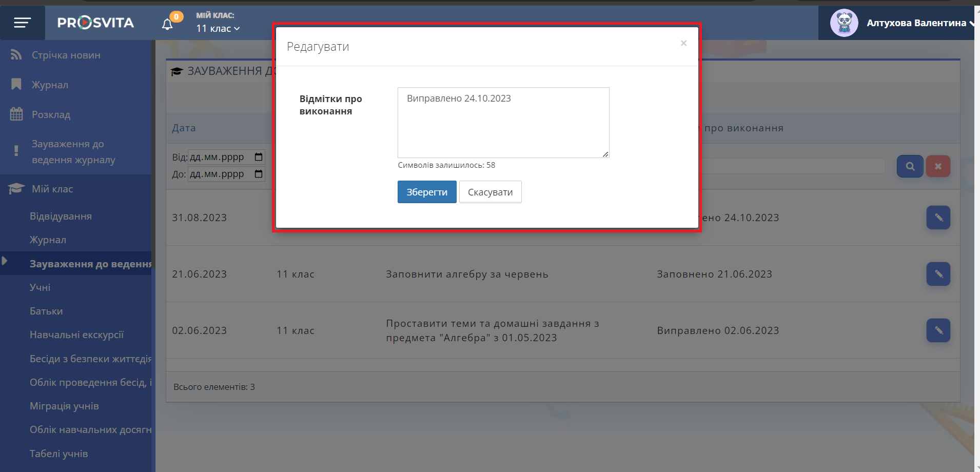Go to 'Розклад' in the sidebar
980x472 pixels.
coord(51,114)
